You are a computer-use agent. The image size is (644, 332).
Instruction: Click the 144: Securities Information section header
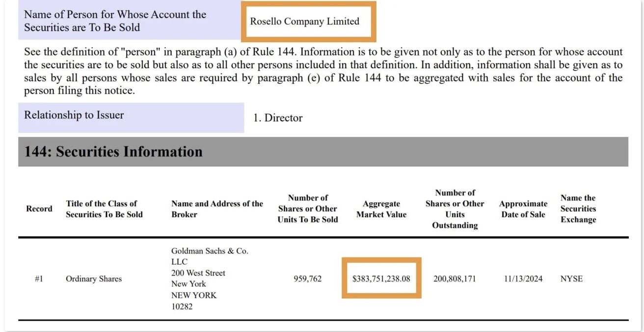(113, 152)
